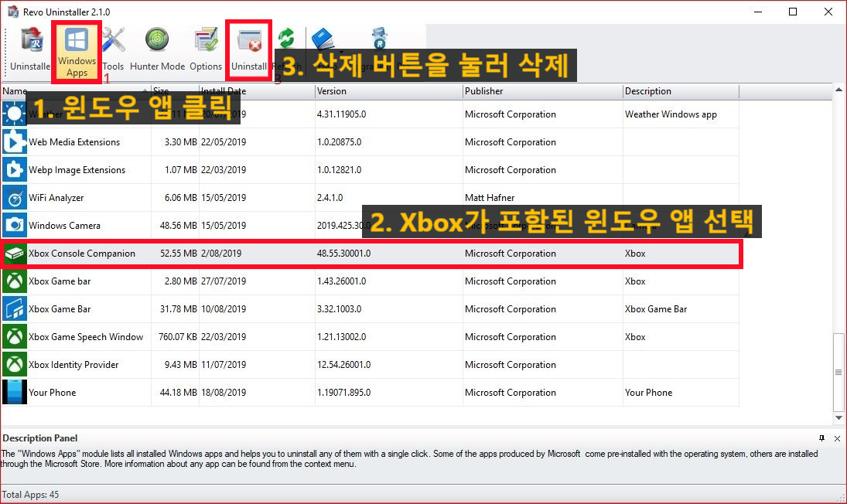Click the Web Media Extensions icon

pos(14,142)
